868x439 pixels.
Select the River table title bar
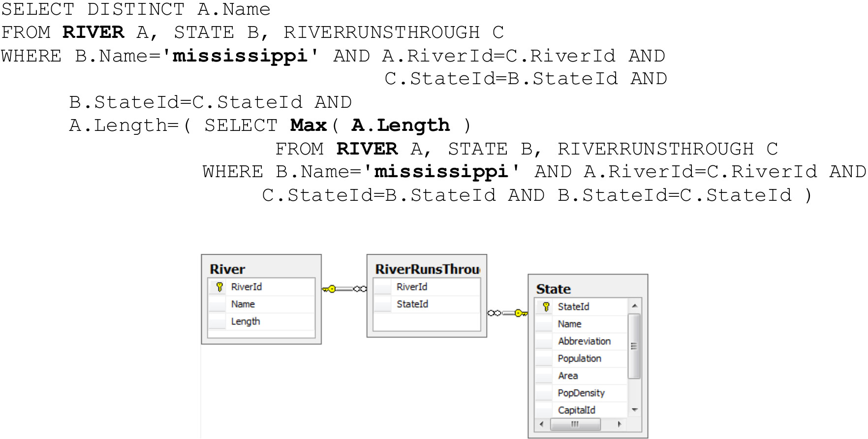[261, 269]
